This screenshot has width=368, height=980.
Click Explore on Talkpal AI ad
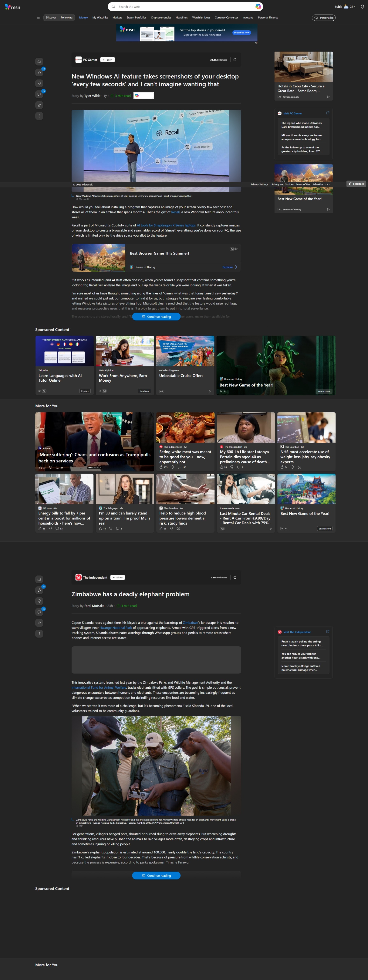click(x=85, y=391)
